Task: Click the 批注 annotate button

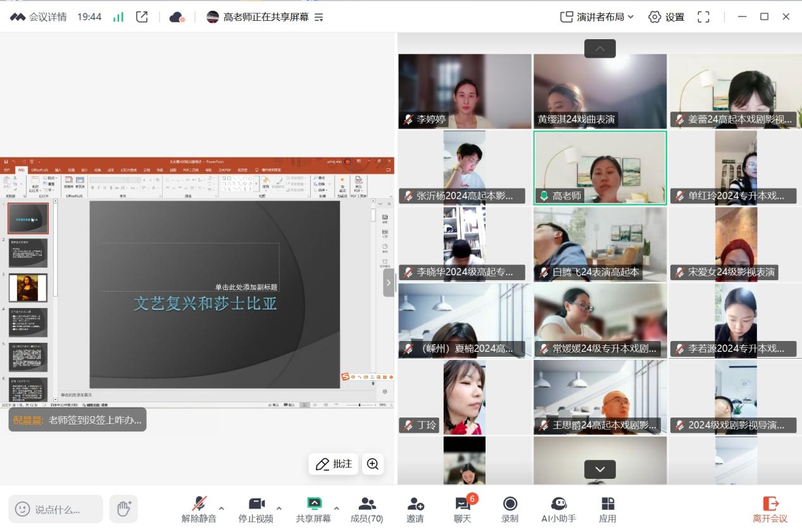Action: click(334, 464)
